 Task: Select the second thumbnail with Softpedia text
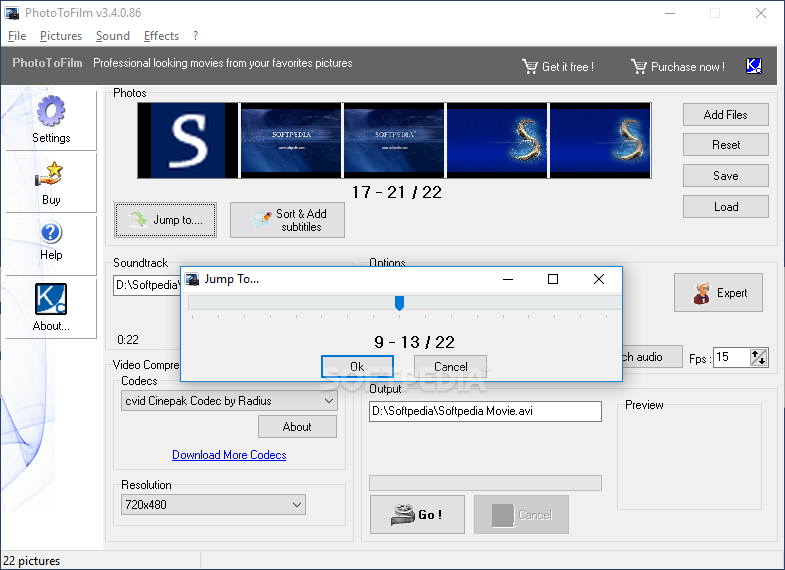[291, 141]
